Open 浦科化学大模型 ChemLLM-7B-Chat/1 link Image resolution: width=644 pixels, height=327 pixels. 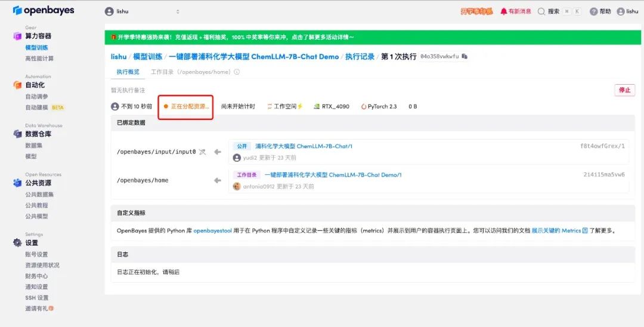click(x=304, y=146)
